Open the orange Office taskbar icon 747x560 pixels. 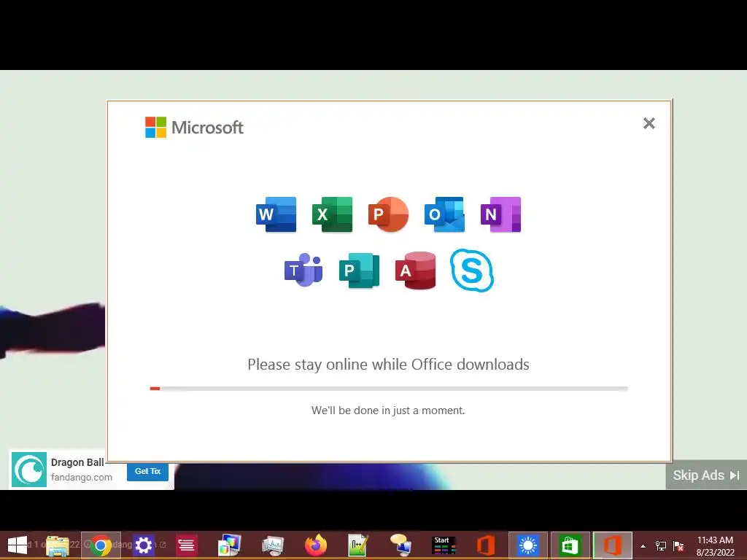pyautogui.click(x=486, y=545)
